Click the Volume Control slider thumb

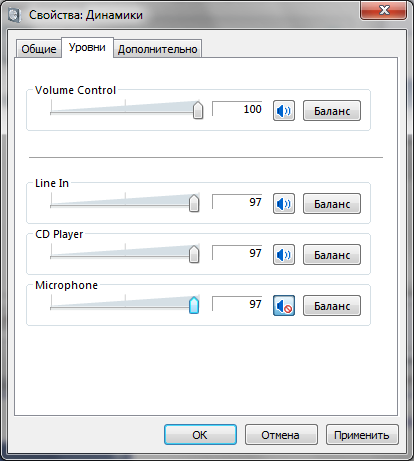(x=198, y=110)
